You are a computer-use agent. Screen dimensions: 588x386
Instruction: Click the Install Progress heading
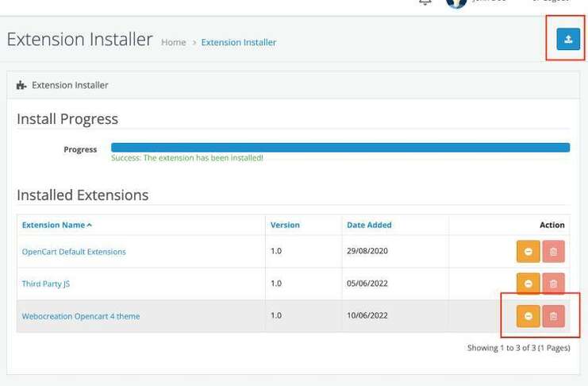pyautogui.click(x=67, y=119)
